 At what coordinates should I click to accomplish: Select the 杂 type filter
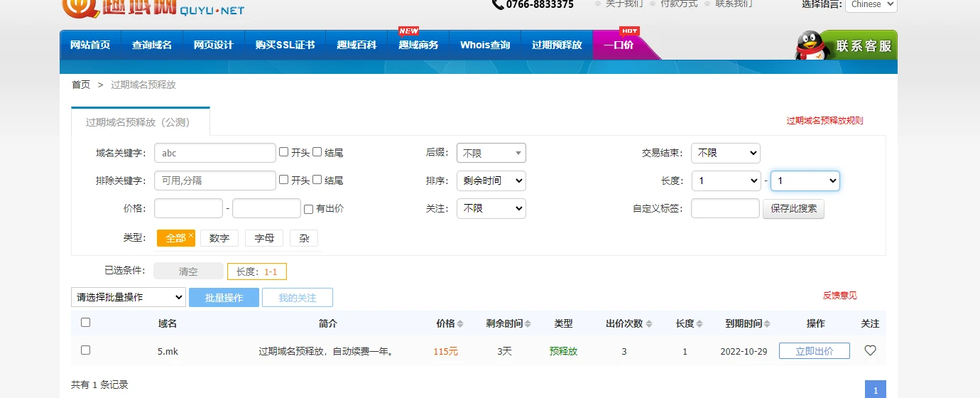click(304, 238)
